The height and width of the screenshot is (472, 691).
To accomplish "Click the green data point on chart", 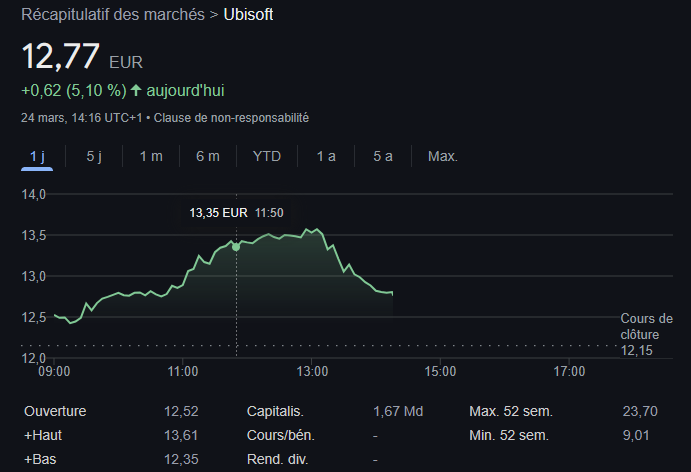I will pos(236,247).
